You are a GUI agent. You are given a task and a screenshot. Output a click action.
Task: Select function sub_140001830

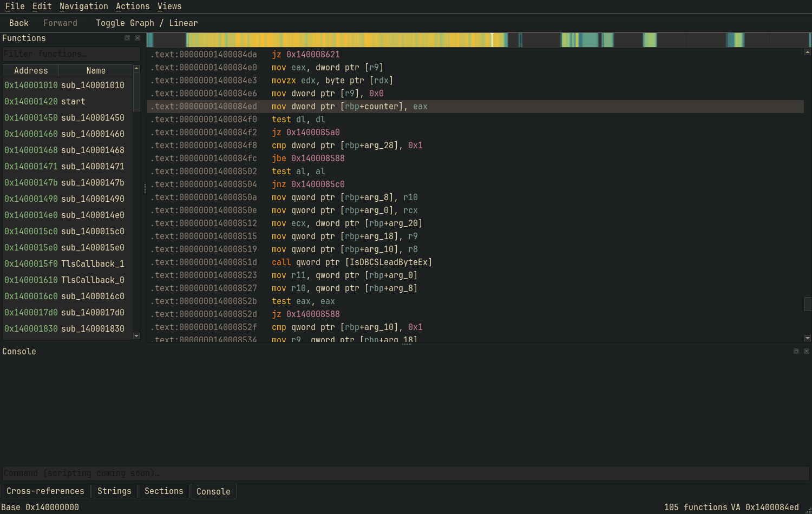click(x=68, y=329)
